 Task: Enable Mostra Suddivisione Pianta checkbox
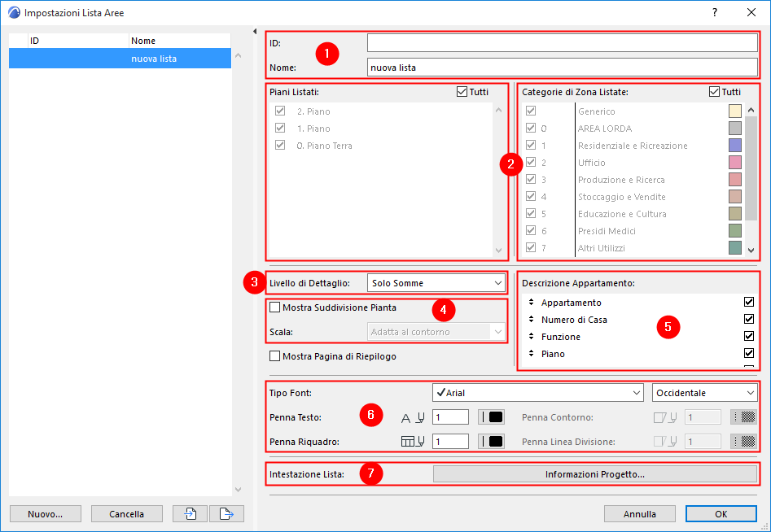[x=275, y=307]
